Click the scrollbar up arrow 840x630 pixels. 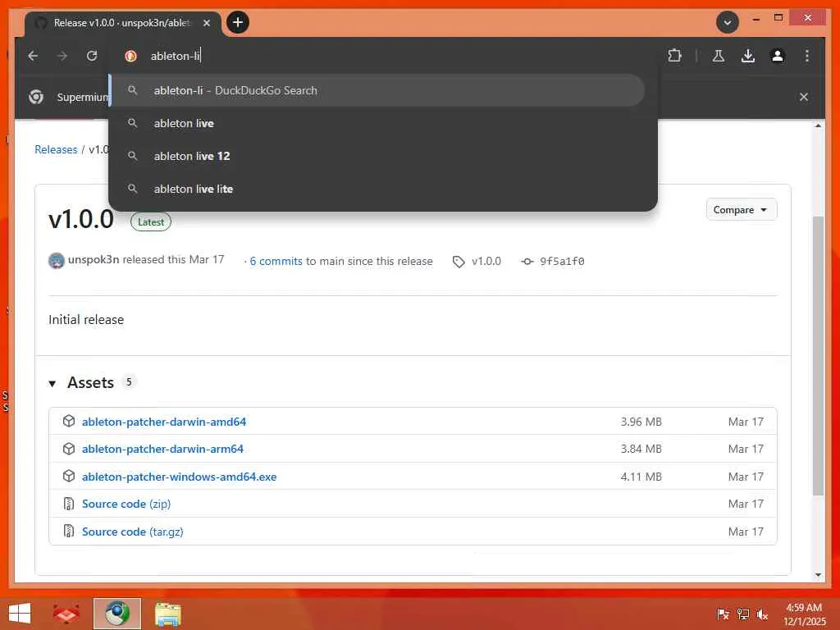(818, 126)
